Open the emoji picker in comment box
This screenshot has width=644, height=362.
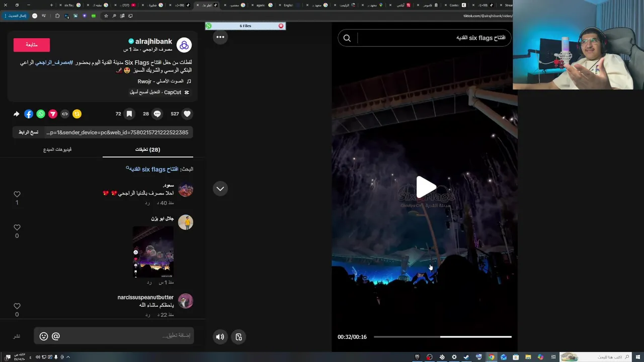click(44, 336)
